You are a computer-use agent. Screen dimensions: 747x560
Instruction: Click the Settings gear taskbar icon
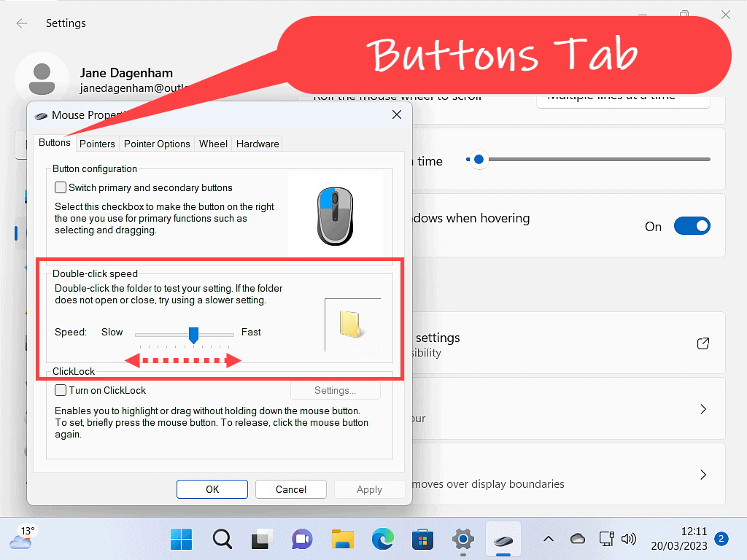[462, 540]
